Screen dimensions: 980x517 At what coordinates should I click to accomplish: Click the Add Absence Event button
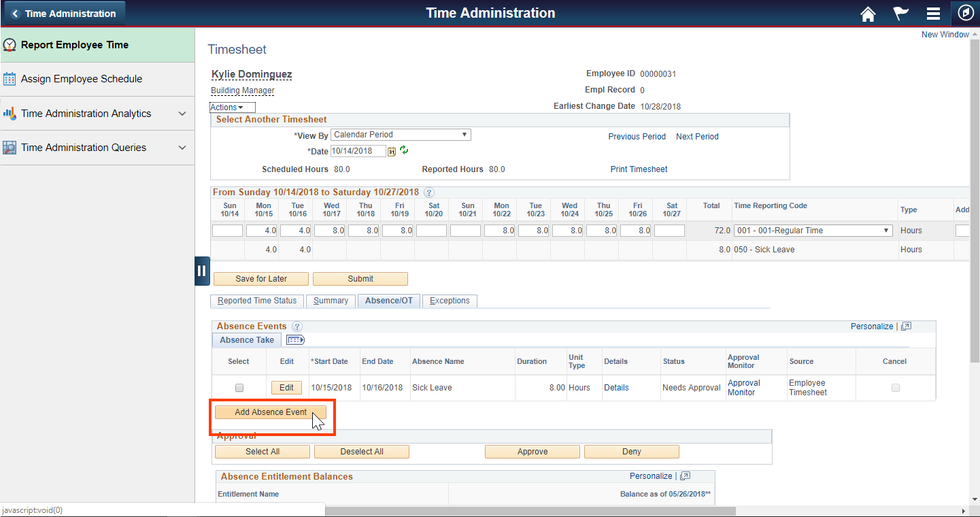(x=270, y=412)
